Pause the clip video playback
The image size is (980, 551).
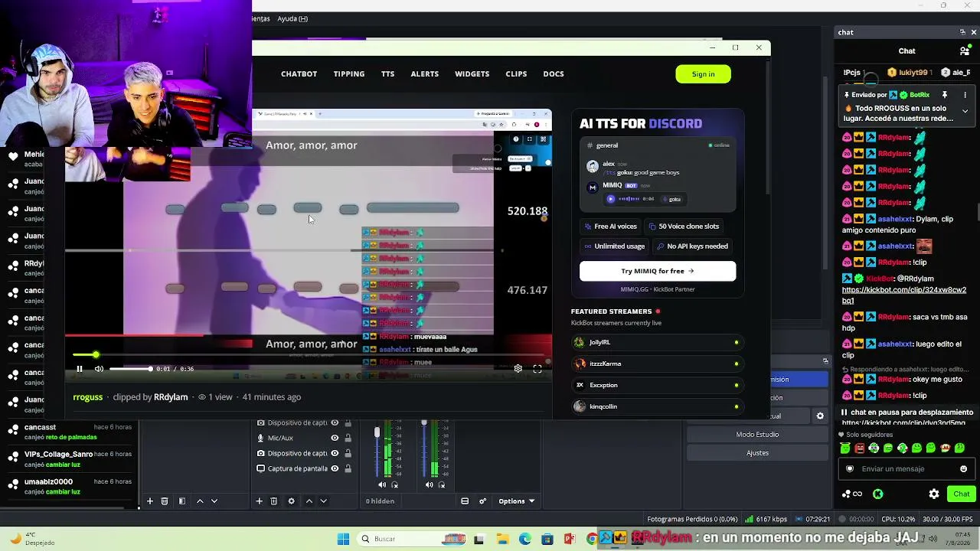(x=79, y=369)
